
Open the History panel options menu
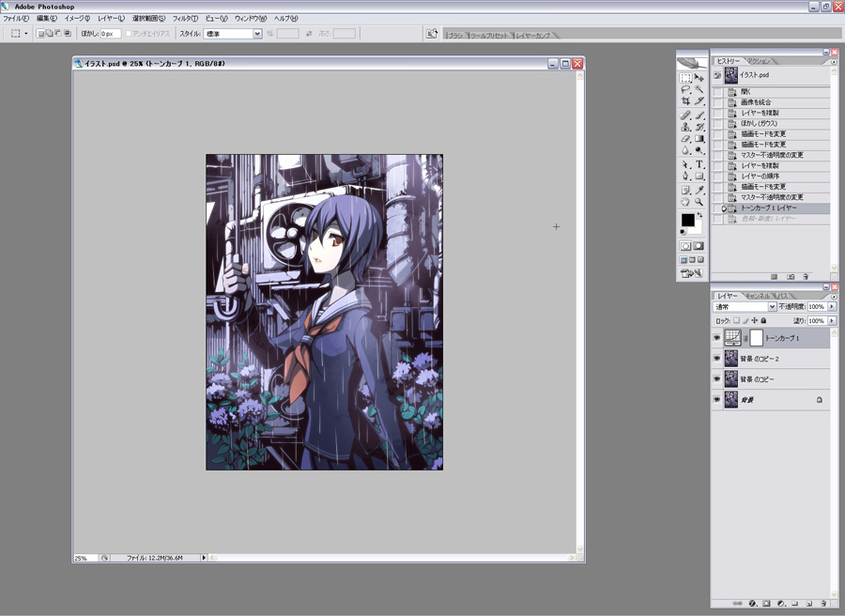point(833,61)
